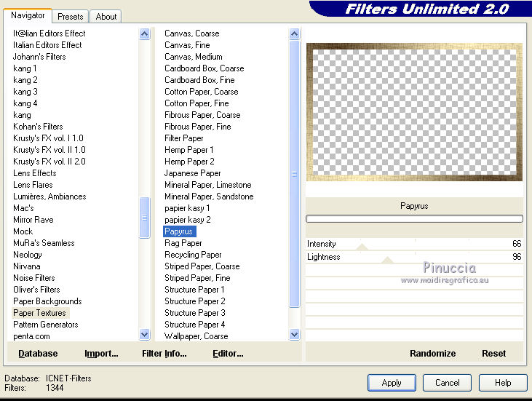The image size is (532, 401).
Task: Click the filter list scroll-down arrow
Action: (x=295, y=335)
